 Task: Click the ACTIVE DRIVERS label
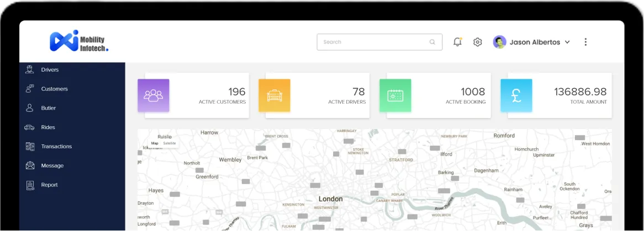pyautogui.click(x=347, y=102)
